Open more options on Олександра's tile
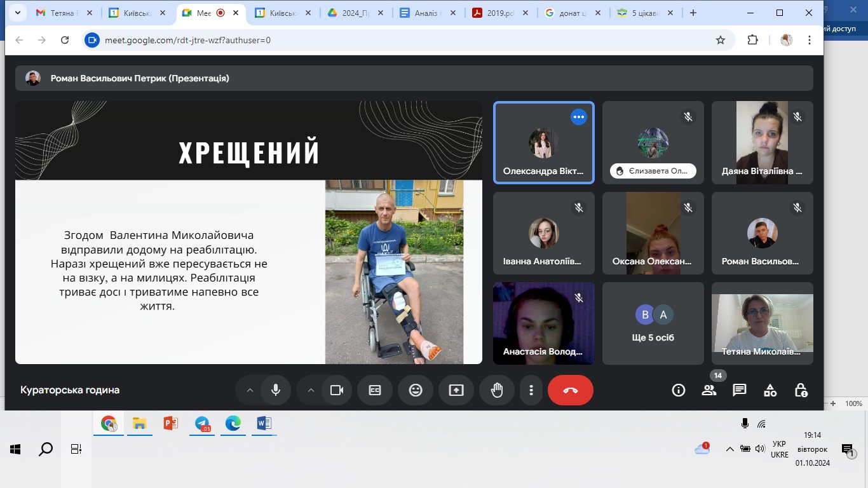The image size is (868, 488). tap(578, 117)
